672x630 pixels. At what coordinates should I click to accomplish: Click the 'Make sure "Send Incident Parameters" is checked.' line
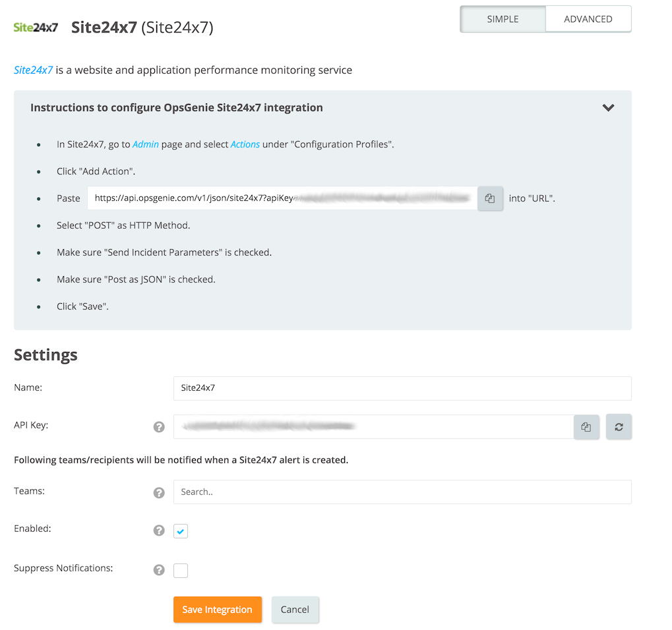tap(164, 252)
